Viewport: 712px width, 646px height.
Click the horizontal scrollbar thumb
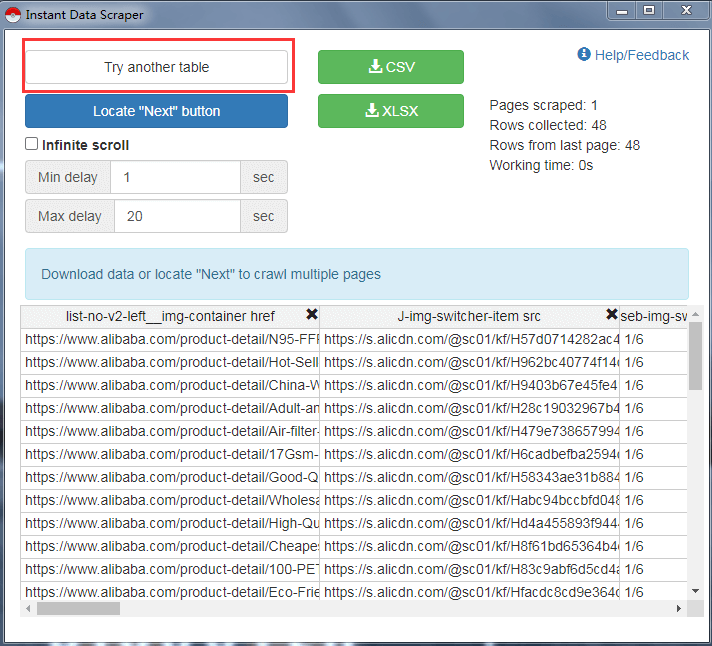(x=78, y=608)
